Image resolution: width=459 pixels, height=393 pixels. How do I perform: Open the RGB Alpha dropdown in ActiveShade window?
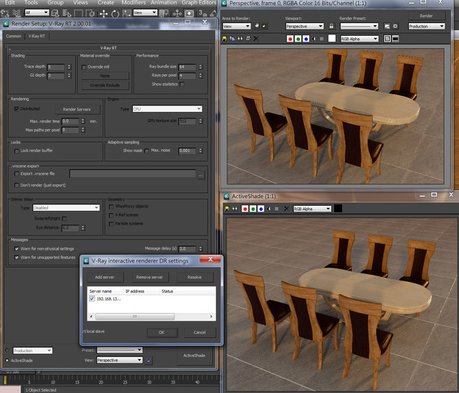(x=312, y=209)
